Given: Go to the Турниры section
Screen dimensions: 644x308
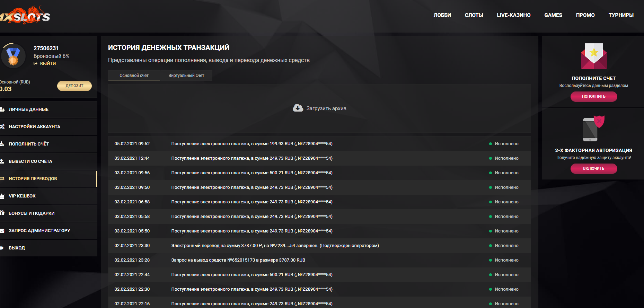Looking at the screenshot, I should click(621, 15).
